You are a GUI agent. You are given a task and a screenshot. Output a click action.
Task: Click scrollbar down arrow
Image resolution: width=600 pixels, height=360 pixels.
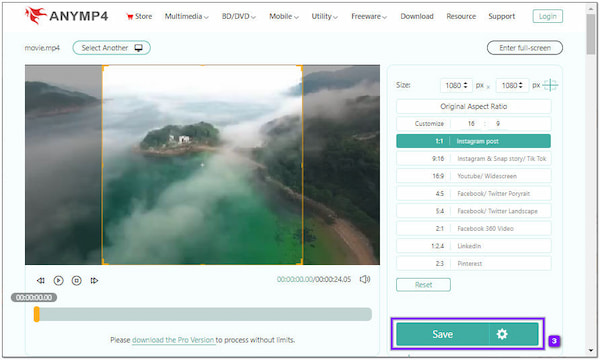(x=591, y=350)
